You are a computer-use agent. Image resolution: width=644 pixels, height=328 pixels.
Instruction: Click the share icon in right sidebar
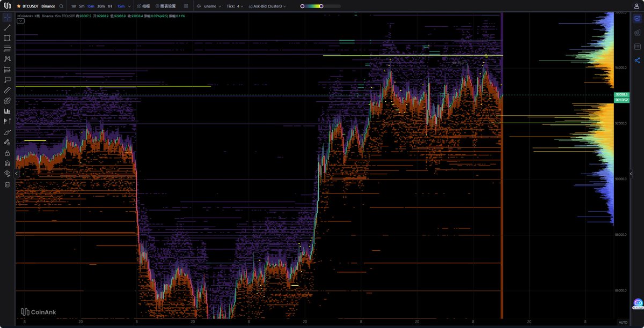click(637, 61)
